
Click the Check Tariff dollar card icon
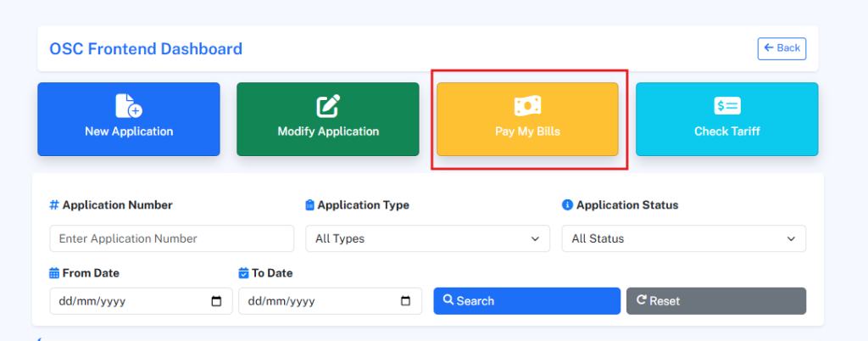pyautogui.click(x=726, y=105)
